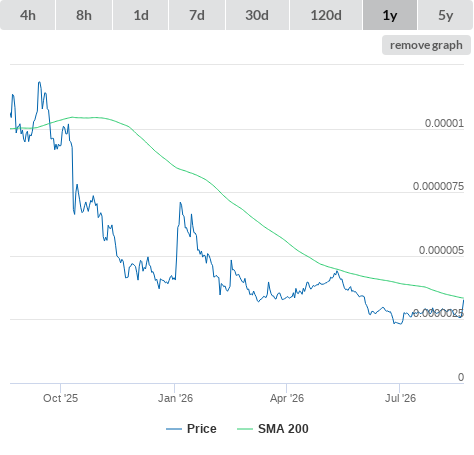Click the 0.000005 y-axis gridline label
This screenshot has width=474, height=455.
pyautogui.click(x=441, y=250)
